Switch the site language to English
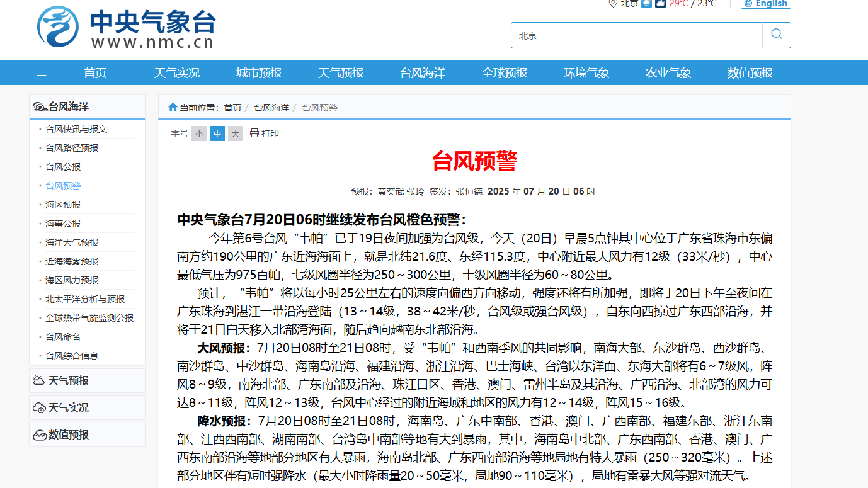This screenshot has width=868, height=488. coord(766,4)
